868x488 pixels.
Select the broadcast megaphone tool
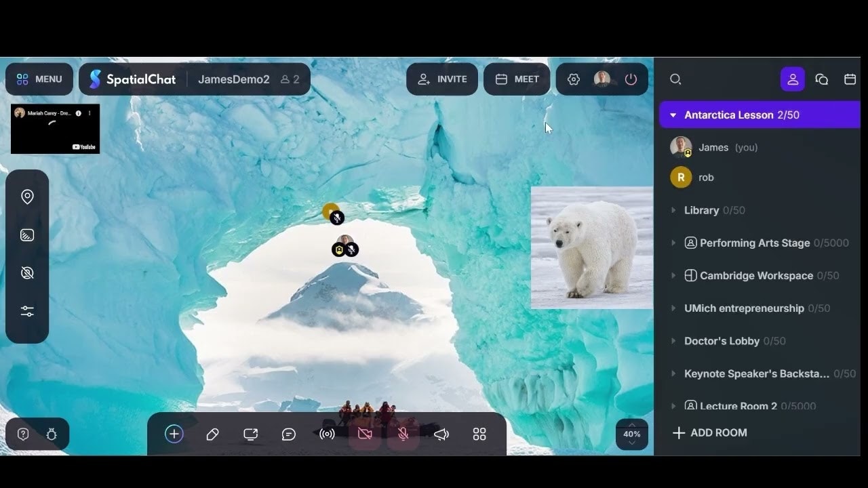(328, 434)
